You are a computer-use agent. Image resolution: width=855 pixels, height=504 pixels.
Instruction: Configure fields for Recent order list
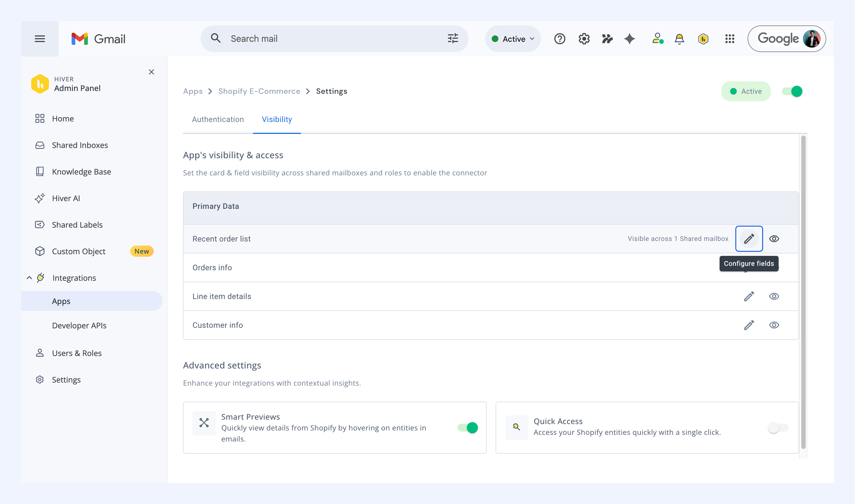pyautogui.click(x=749, y=239)
